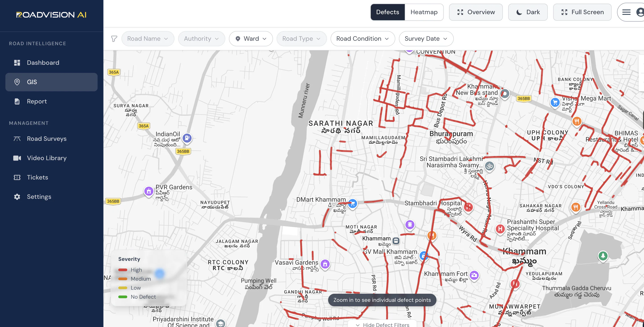Open the Road Type dropdown
The width and height of the screenshot is (644, 327).
301,39
